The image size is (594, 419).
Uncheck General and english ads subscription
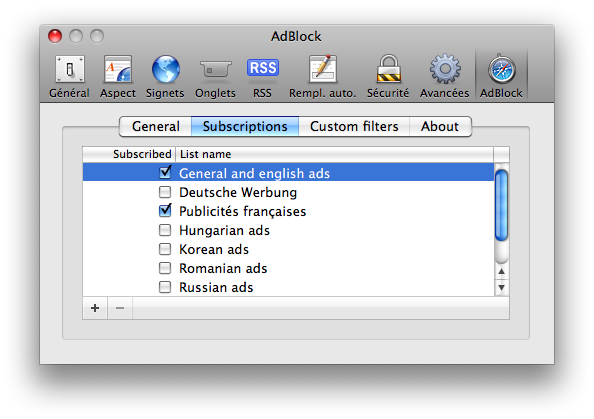(165, 173)
